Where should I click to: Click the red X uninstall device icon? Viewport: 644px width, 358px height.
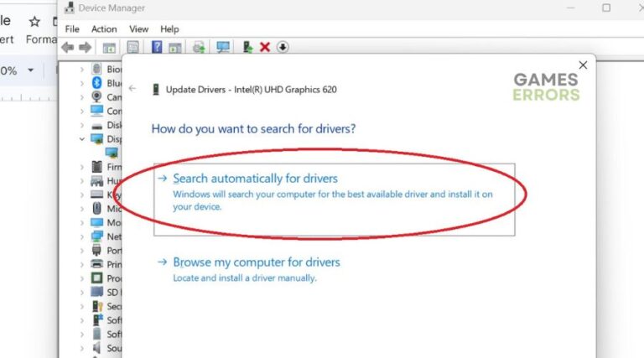[x=265, y=47]
